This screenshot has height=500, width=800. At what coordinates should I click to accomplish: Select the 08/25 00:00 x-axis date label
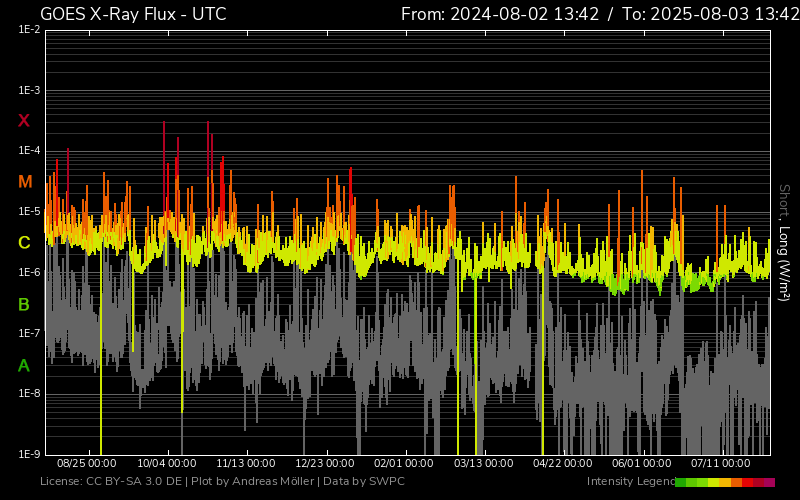(x=87, y=464)
